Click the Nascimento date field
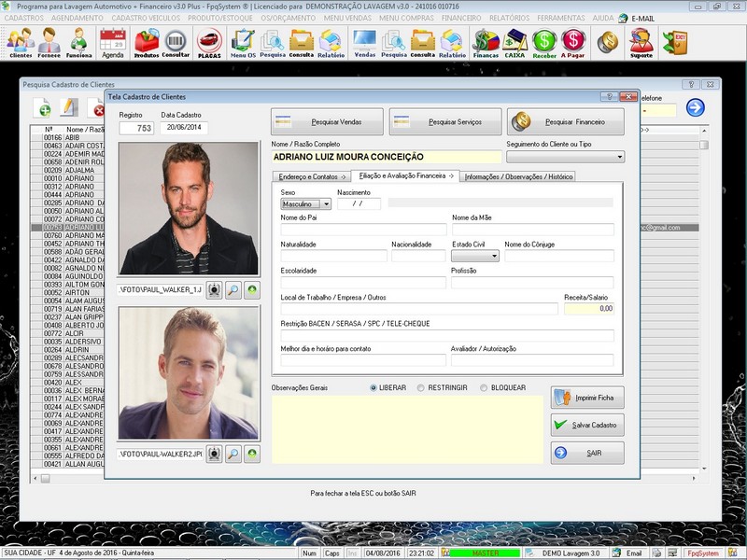 tap(359, 203)
